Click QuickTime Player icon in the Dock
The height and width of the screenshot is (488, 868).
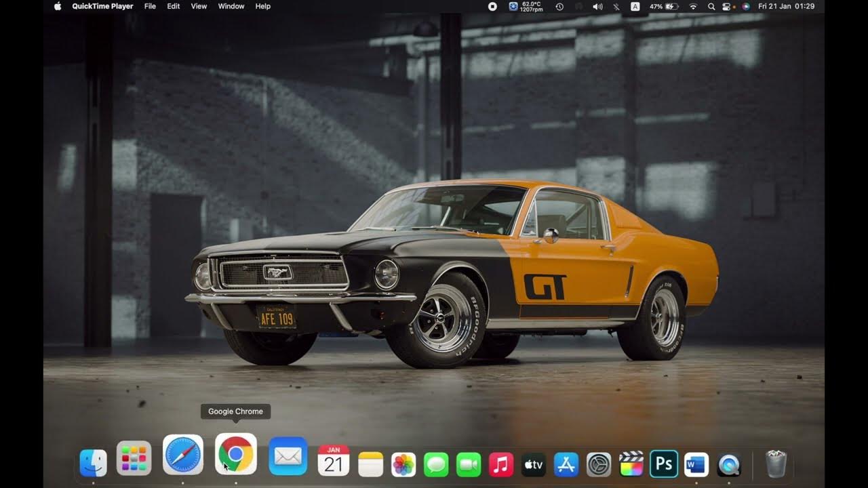729,464
